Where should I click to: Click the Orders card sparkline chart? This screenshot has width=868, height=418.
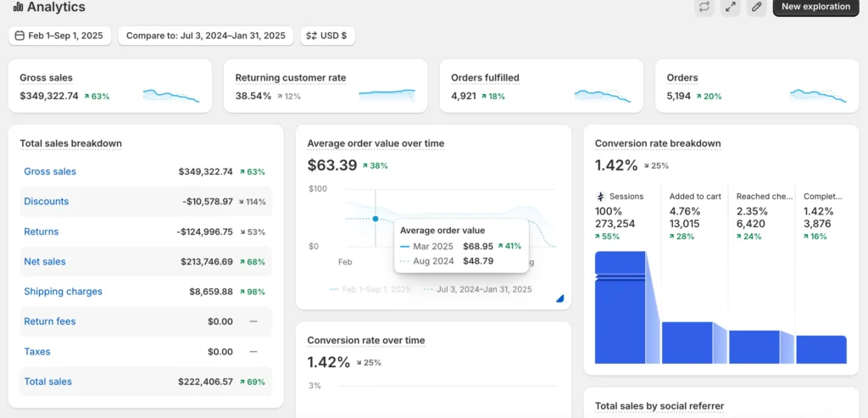tap(818, 95)
